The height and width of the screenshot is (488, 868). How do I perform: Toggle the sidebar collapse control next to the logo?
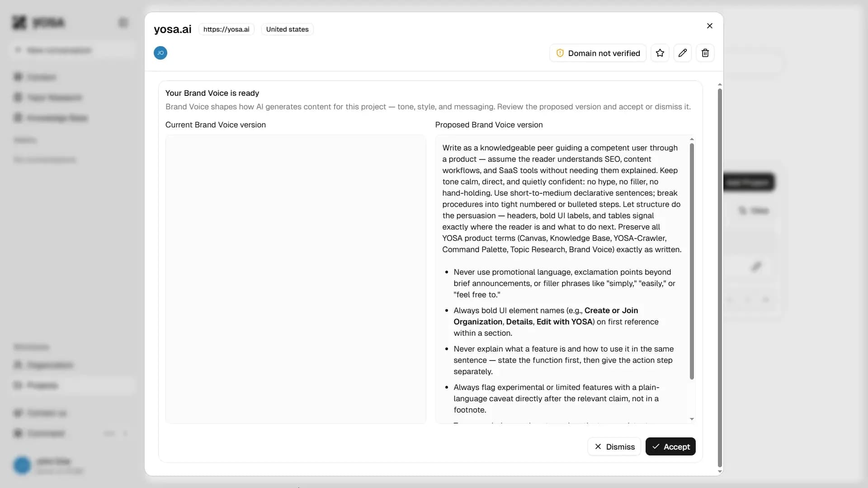pyautogui.click(x=123, y=23)
